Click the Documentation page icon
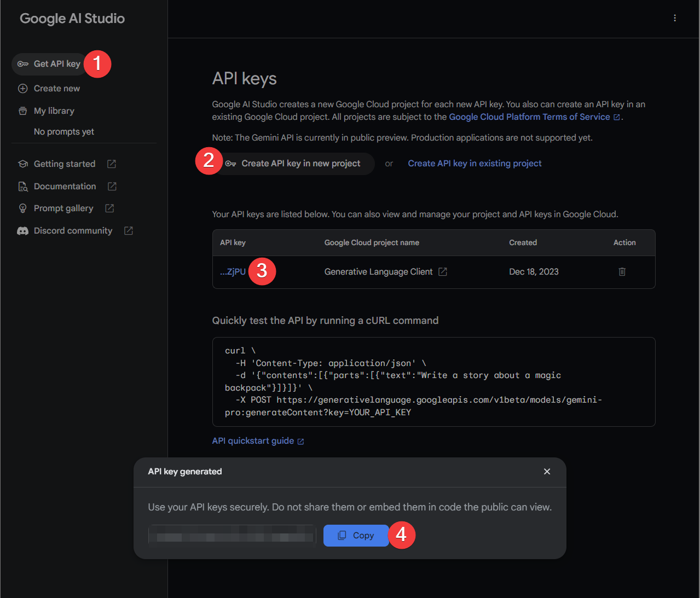The width and height of the screenshot is (700, 598). point(23,187)
